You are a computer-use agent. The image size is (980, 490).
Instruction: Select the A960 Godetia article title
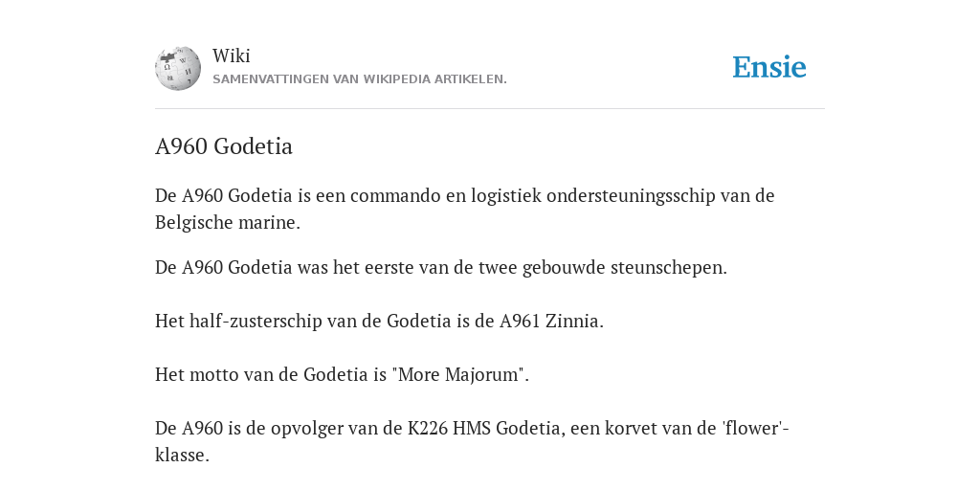224,146
